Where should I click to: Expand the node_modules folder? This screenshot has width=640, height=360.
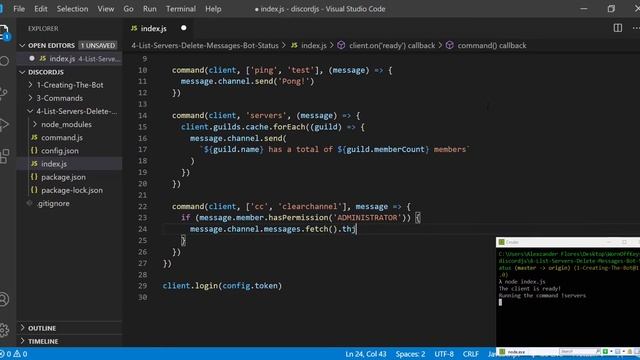[x=35, y=124]
